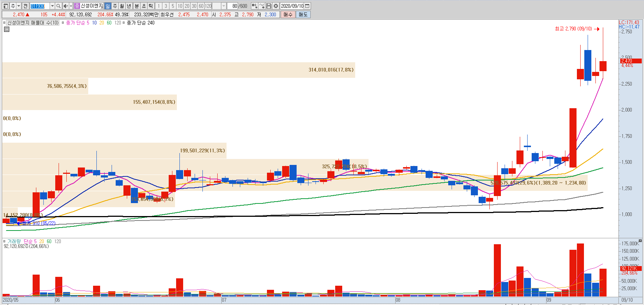
Task: Click the speaker sound icon
Action: click(66, 6)
